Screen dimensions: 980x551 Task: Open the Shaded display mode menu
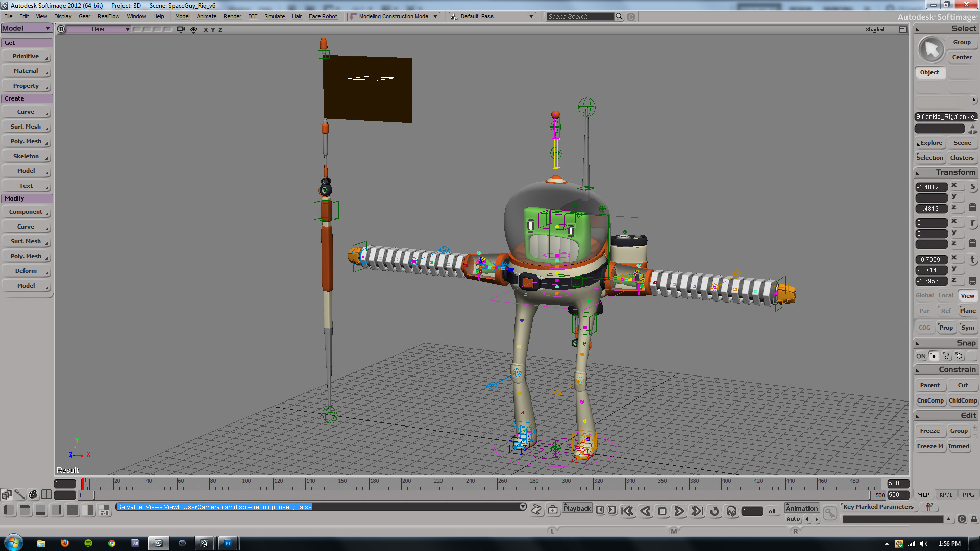[875, 29]
